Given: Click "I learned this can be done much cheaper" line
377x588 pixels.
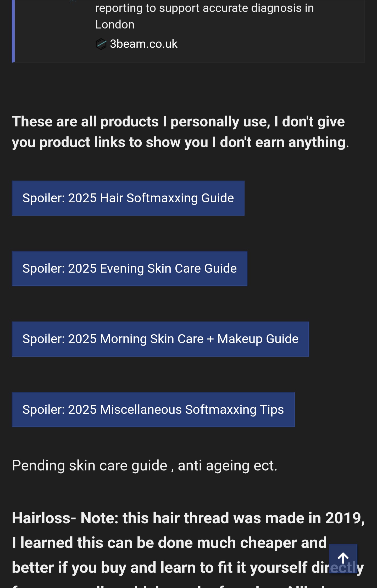Looking at the screenshot, I should [x=169, y=543].
